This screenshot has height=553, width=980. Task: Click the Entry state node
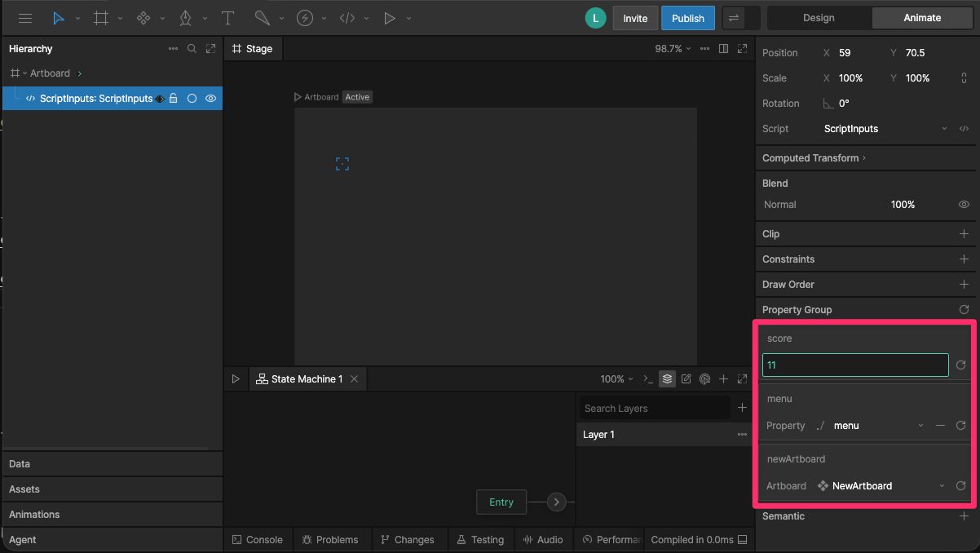[501, 502]
